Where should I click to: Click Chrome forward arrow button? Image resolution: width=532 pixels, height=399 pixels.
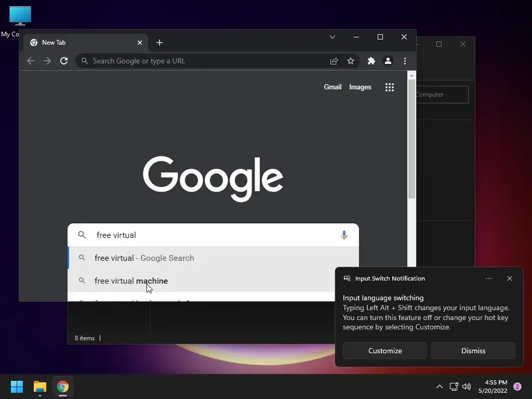pyautogui.click(x=47, y=61)
